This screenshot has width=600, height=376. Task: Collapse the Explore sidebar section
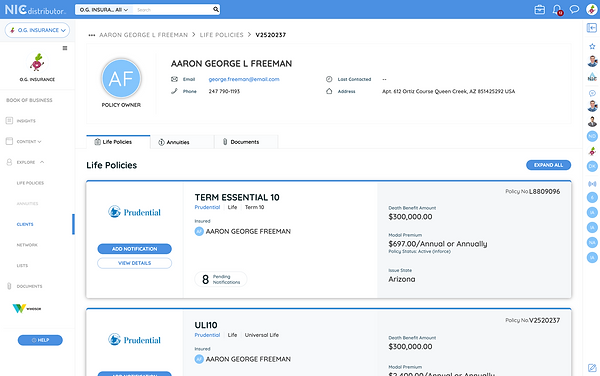[x=31, y=162]
